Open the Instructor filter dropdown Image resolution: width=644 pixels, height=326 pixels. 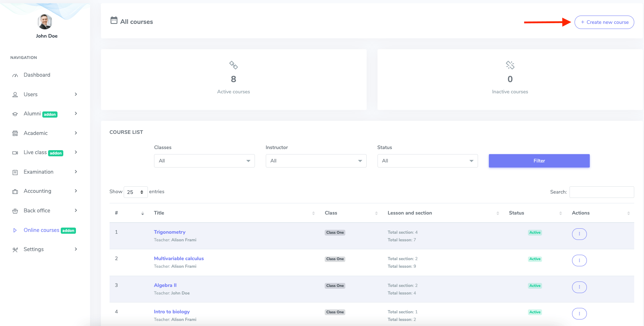316,161
